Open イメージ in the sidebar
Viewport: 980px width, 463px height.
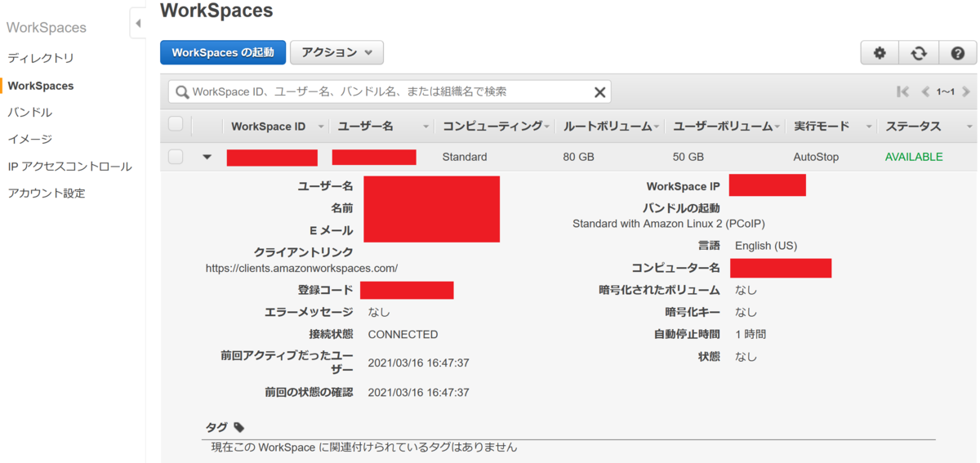(x=30, y=139)
